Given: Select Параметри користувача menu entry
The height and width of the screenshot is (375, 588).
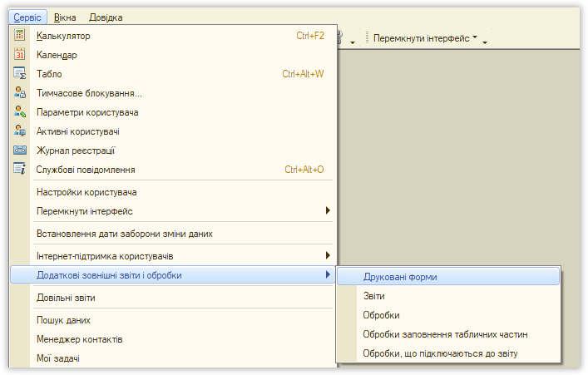Looking at the screenshot, I should (172, 112).
